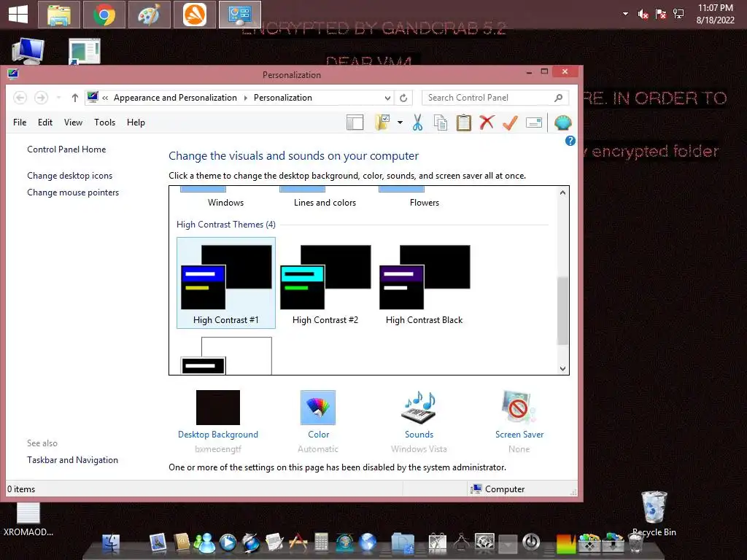The image size is (747, 560).
Task: Click the rename card toolbar icon
Action: click(534, 122)
